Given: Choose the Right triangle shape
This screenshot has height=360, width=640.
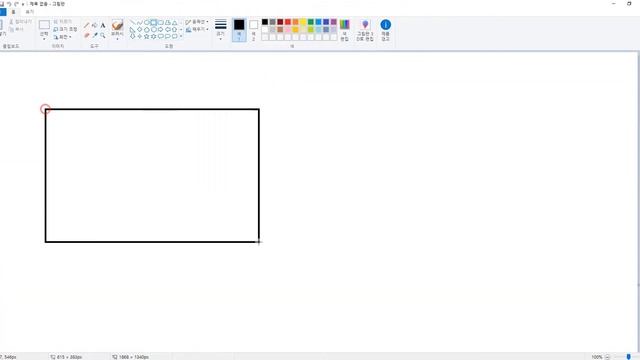Looking at the screenshot, I should (132, 29).
